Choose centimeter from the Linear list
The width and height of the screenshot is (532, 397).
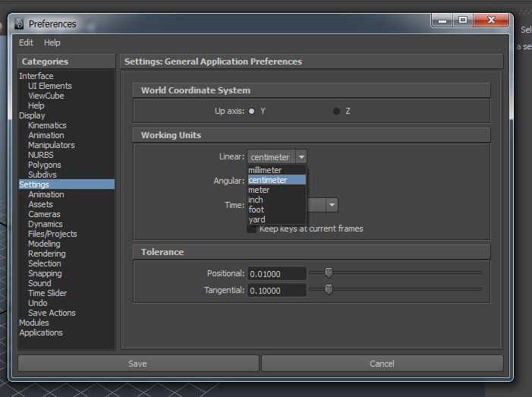pos(276,180)
